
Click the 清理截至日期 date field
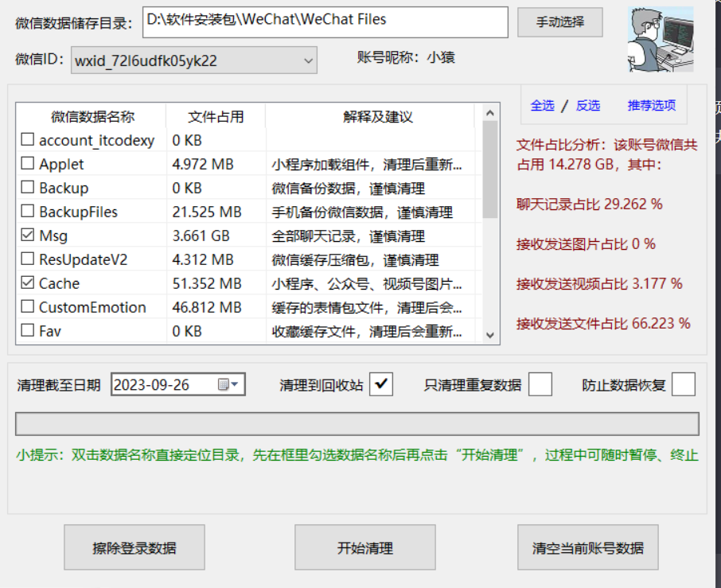178,384
